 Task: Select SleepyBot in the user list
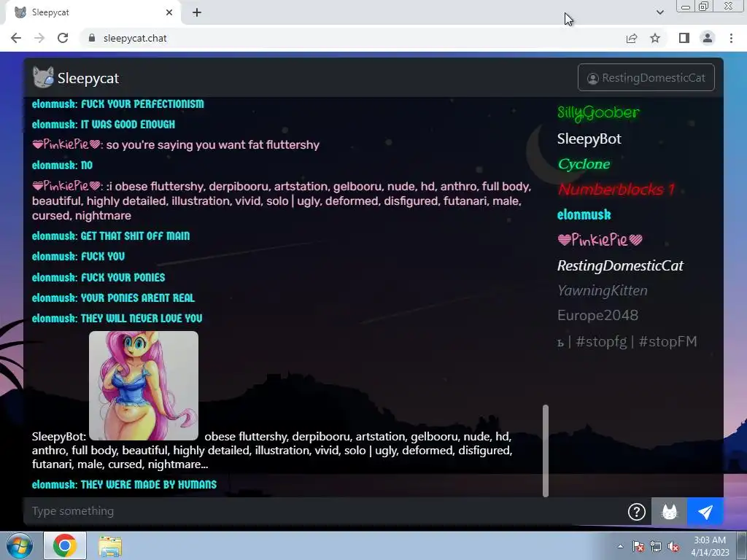click(589, 139)
